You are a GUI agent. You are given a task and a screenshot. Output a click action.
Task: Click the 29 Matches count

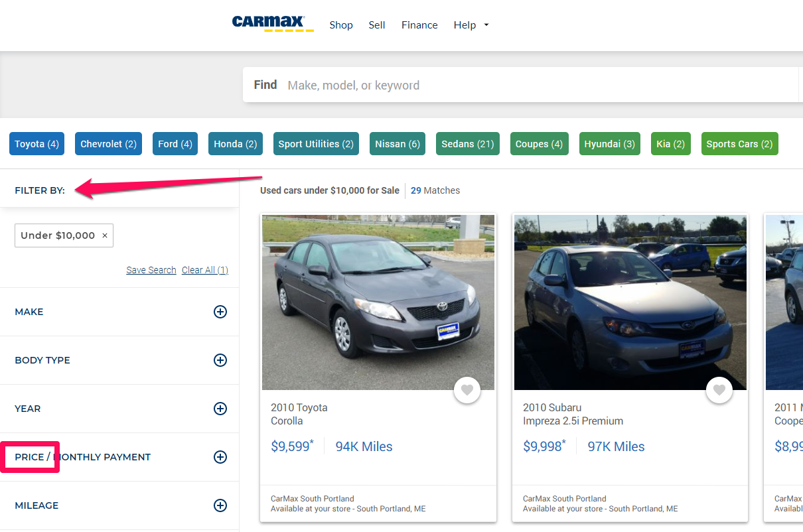(435, 190)
